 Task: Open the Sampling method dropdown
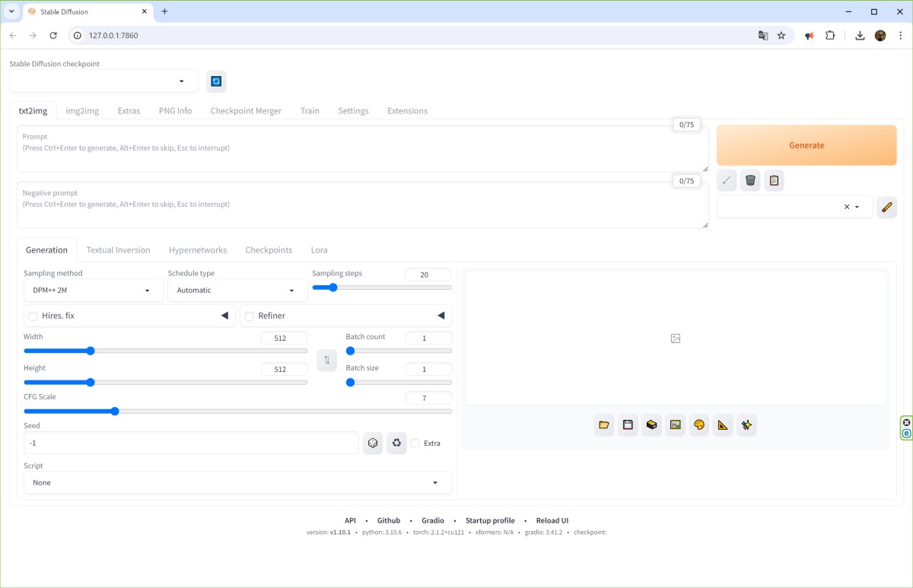(x=94, y=290)
